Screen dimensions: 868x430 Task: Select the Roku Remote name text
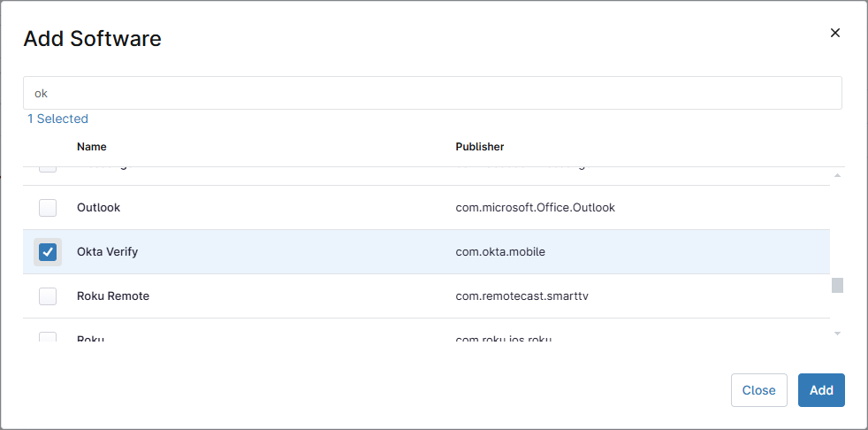click(113, 296)
